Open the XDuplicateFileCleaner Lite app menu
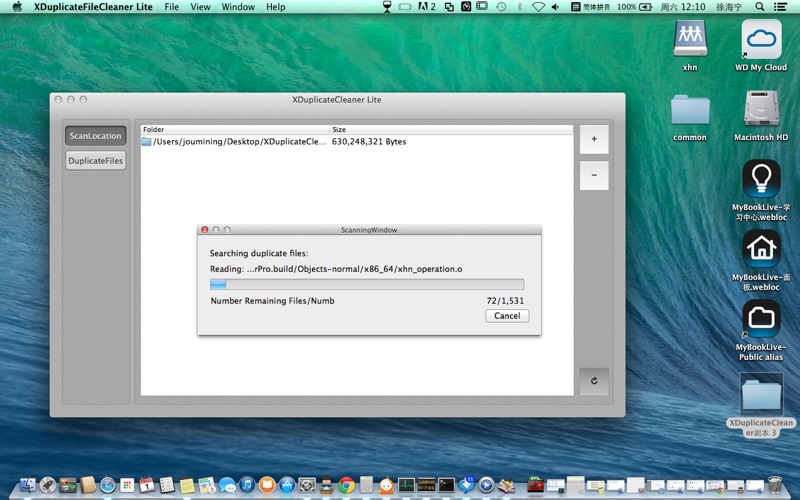800x500 pixels. (x=93, y=7)
